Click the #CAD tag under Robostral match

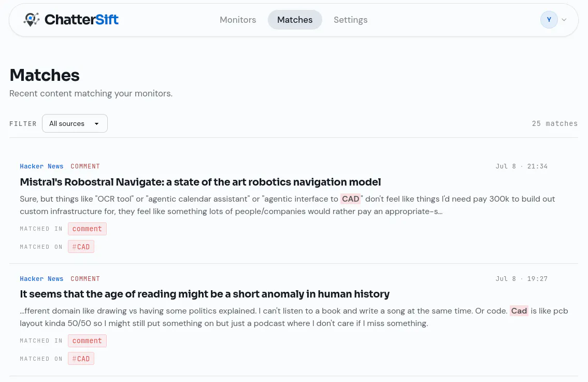pos(81,247)
